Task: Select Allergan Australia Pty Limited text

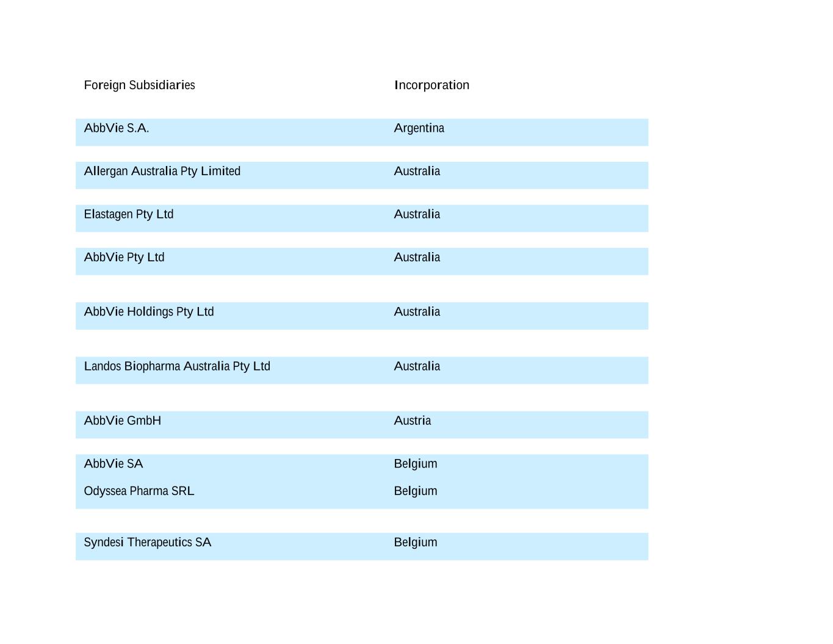Action: [162, 172]
